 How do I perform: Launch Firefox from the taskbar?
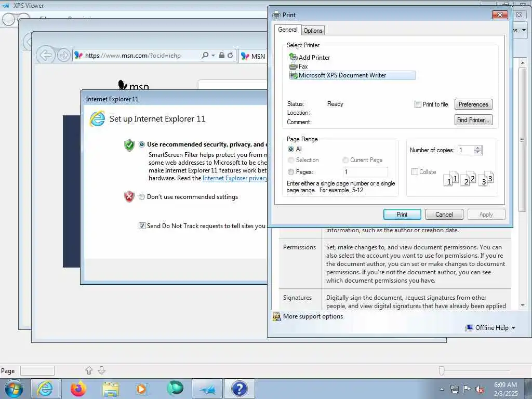point(78,389)
